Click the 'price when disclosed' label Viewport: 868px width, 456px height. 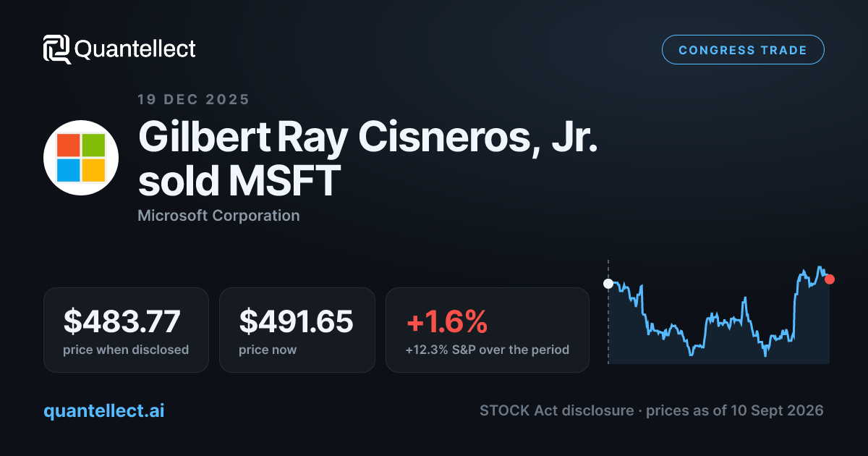[x=126, y=350]
